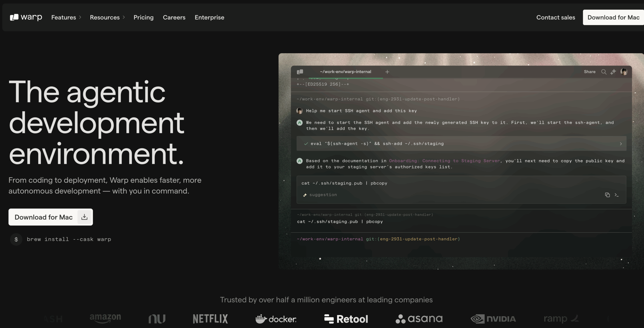Viewport: 644px width, 328px height.
Task: Click Help me start SSH agent message
Action: (x=361, y=111)
